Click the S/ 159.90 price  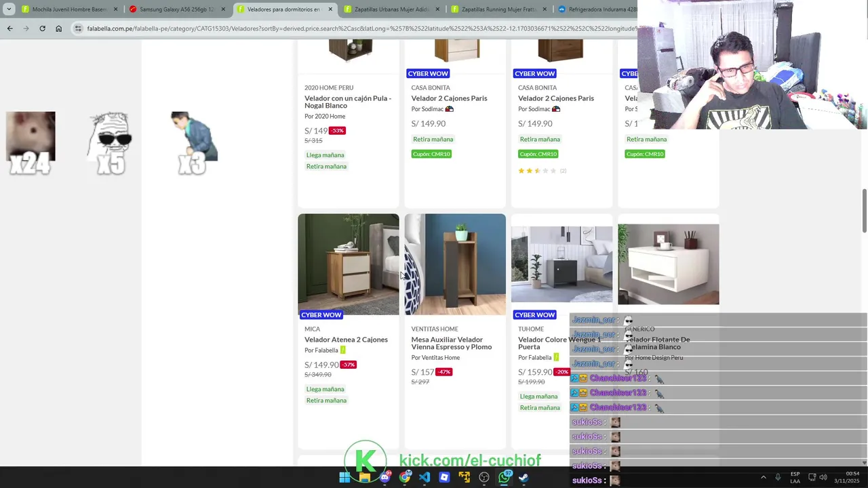point(535,372)
